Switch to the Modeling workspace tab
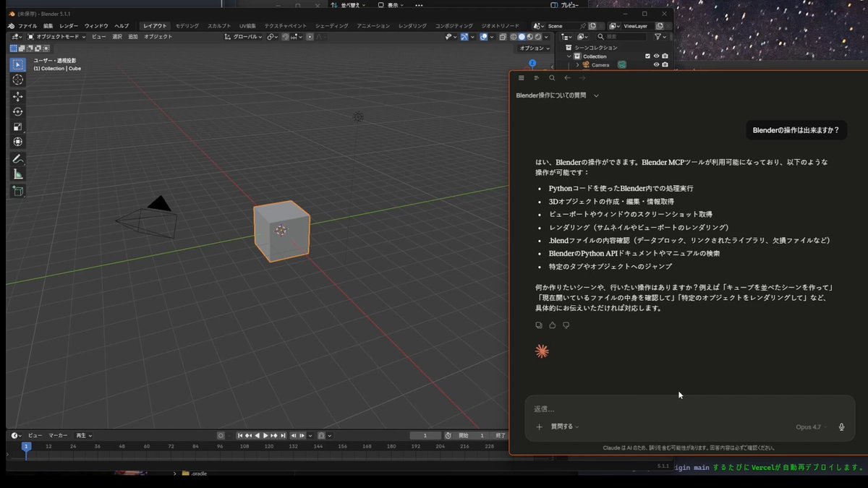 187,26
